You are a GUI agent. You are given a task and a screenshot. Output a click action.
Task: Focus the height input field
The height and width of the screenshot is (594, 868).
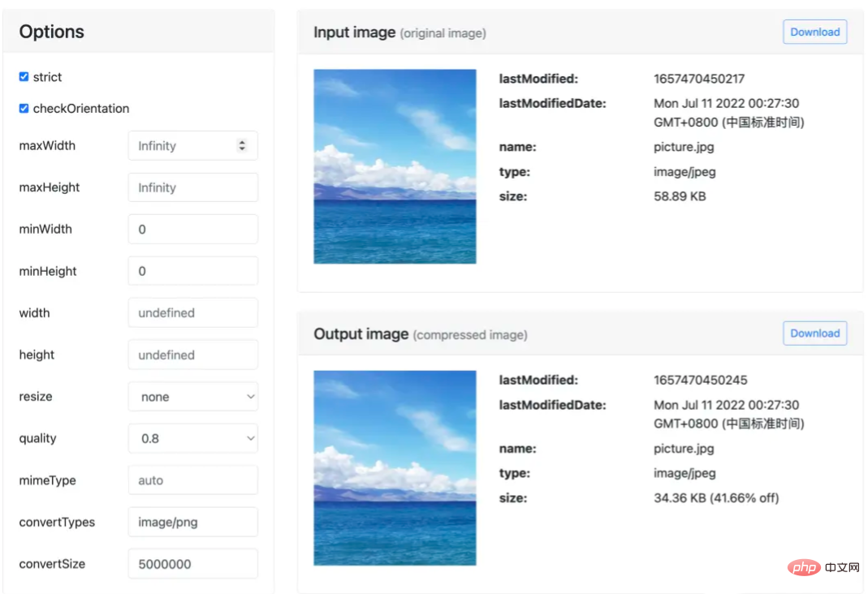pyautogui.click(x=192, y=355)
